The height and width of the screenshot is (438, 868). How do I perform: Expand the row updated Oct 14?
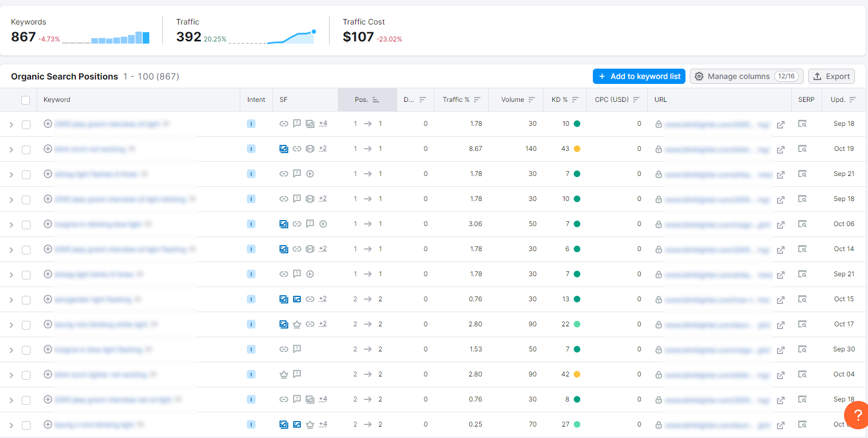tap(11, 250)
